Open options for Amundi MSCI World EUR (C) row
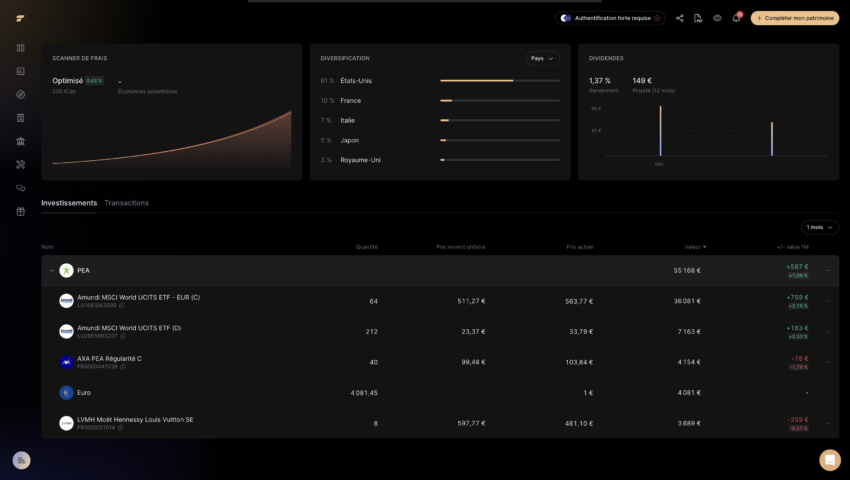 point(827,300)
